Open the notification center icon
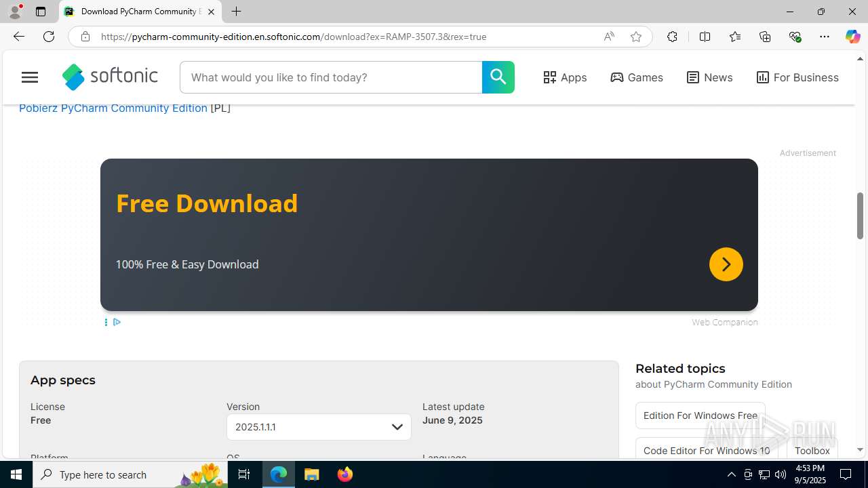Screen dimensions: 868x488 (846, 474)
